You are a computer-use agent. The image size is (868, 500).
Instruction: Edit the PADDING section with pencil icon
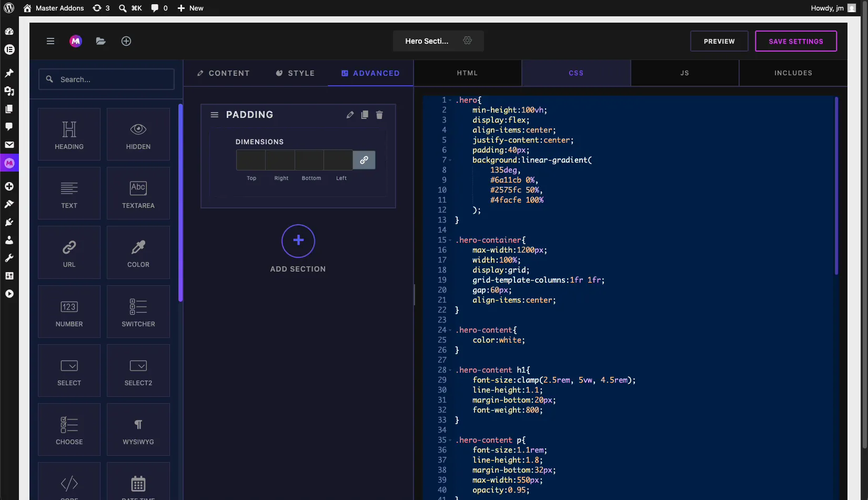pyautogui.click(x=350, y=115)
